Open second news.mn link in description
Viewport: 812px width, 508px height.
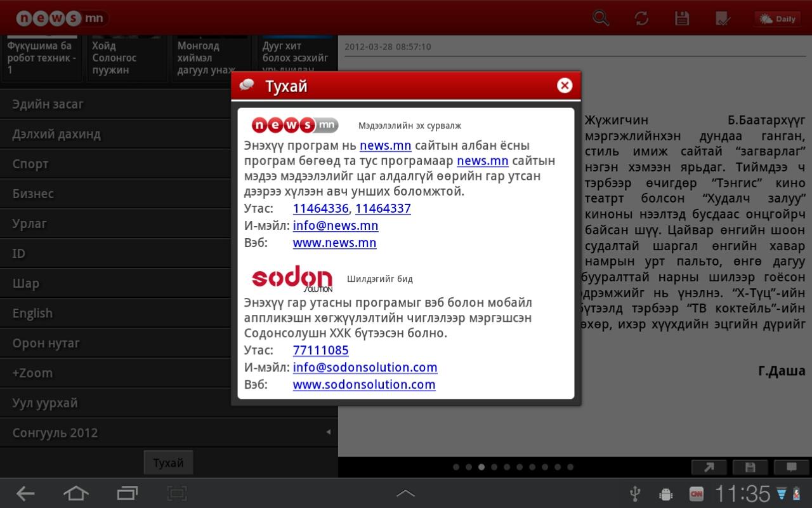pos(483,161)
